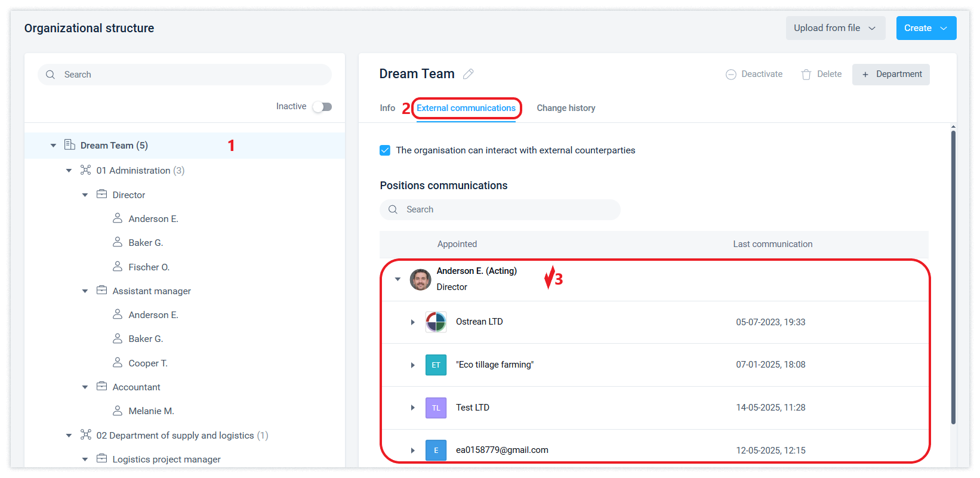Click the 01 Administration department icon
Image resolution: width=980 pixels, height=478 pixels.
click(x=86, y=170)
